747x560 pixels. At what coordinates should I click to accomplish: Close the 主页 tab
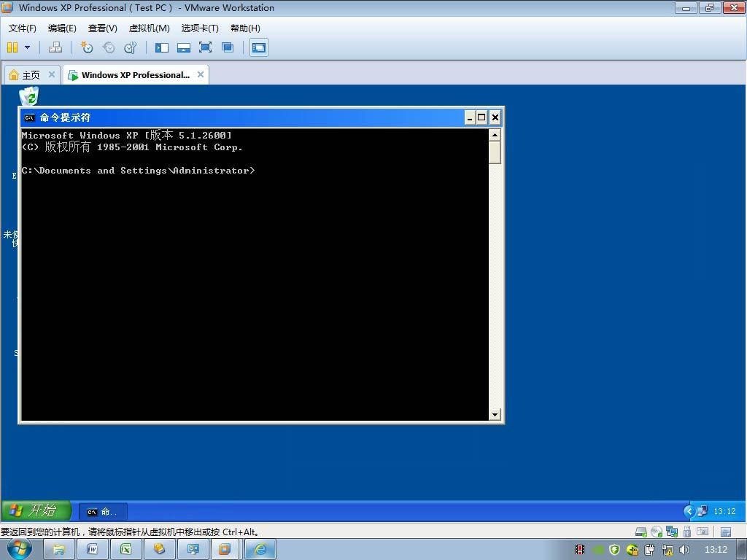click(x=52, y=74)
